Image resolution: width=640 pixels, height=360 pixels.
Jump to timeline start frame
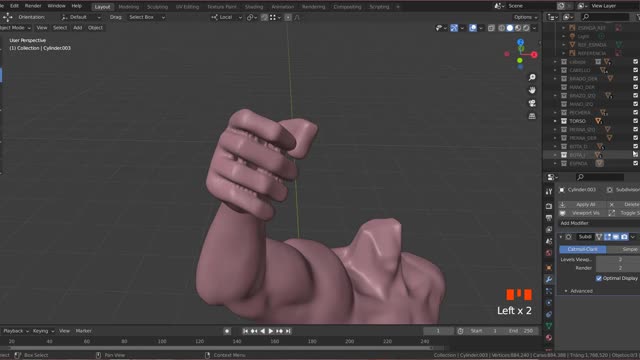coord(245,331)
